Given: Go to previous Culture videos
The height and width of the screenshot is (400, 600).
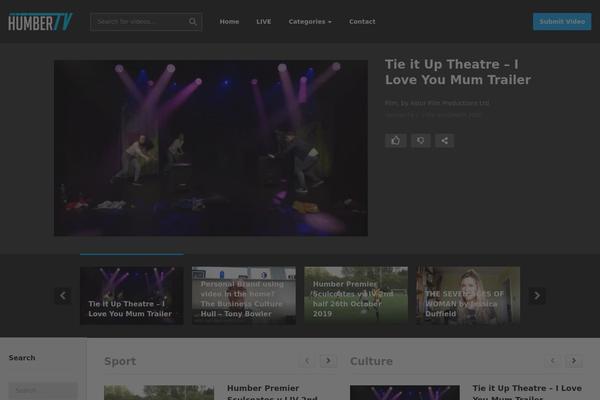Looking at the screenshot, I should click(552, 361).
